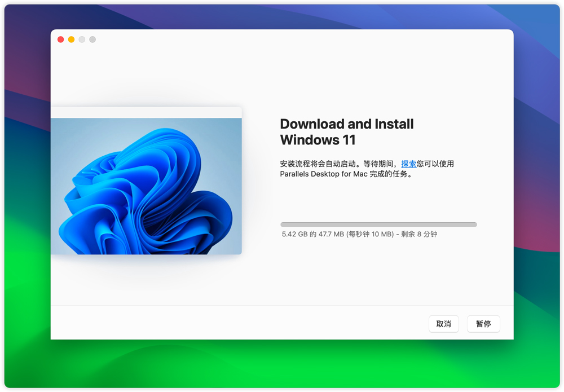Pause the download with 暂停 button
The height and width of the screenshot is (392, 564).
tap(483, 324)
